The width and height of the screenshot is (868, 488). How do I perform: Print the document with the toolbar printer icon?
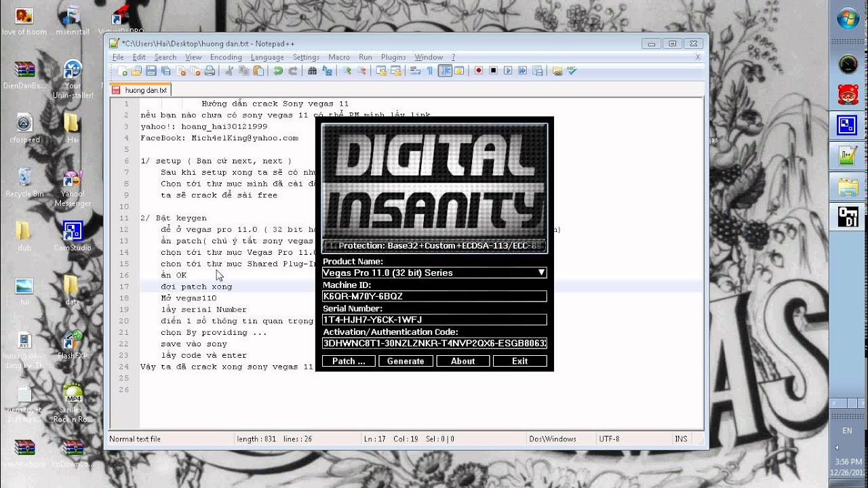[210, 70]
